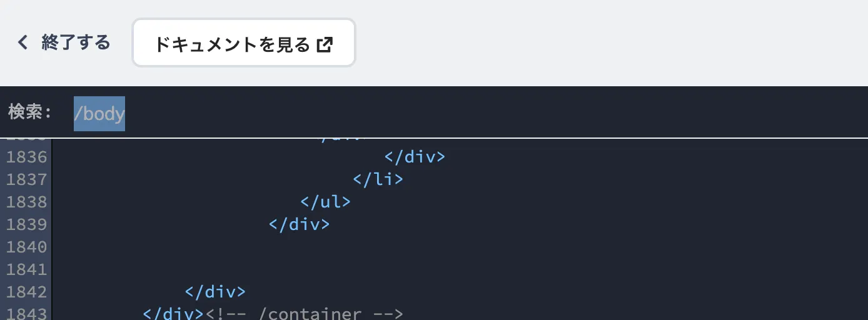Select line number 1843 in gutter
The height and width of the screenshot is (320, 868).
[26, 312]
